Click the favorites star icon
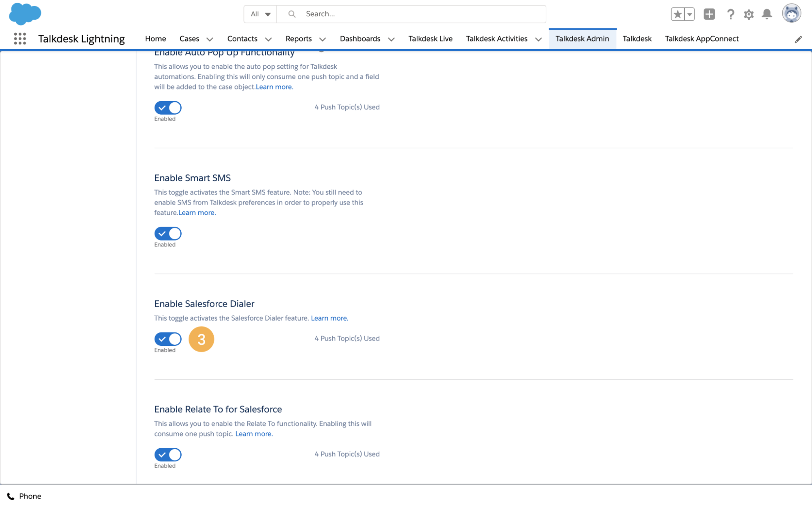 678,13
